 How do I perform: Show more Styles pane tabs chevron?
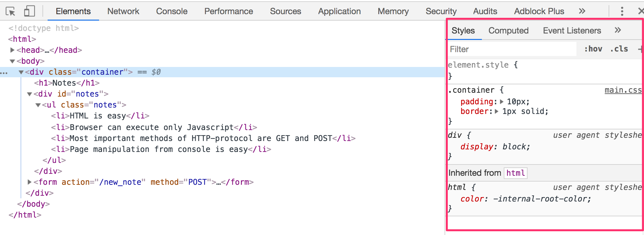coord(618,30)
